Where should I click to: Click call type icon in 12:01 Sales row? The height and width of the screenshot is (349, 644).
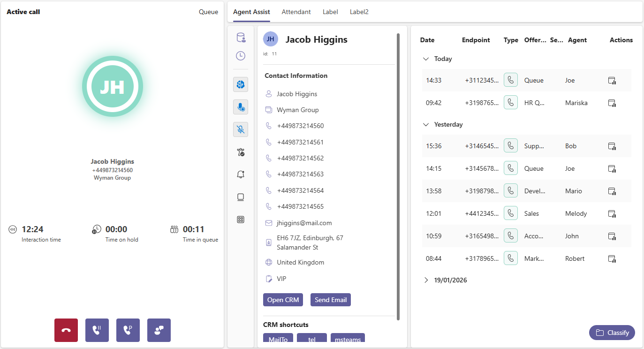[x=511, y=213]
